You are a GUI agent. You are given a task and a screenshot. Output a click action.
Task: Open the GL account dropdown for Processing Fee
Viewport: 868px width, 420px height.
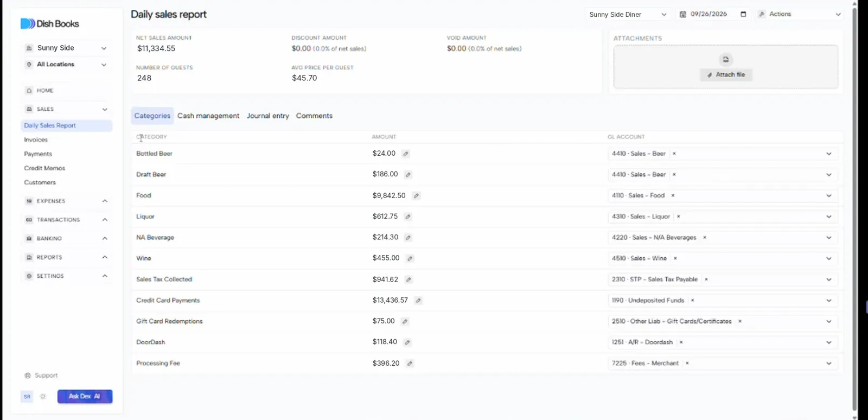pos(829,363)
